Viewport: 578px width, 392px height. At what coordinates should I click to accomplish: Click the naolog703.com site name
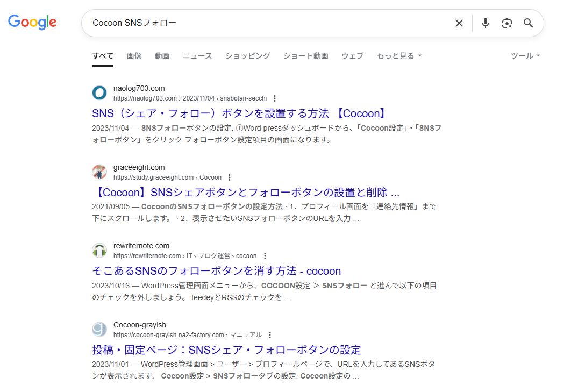tap(139, 89)
